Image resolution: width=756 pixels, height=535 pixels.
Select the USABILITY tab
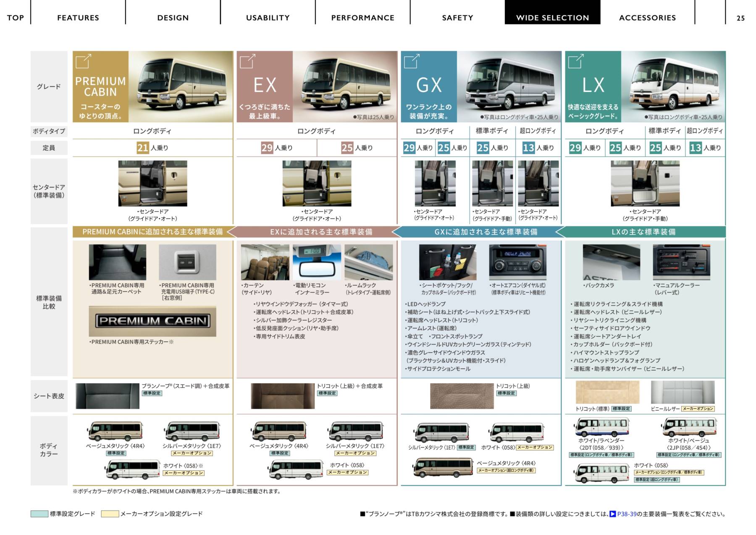tap(268, 18)
